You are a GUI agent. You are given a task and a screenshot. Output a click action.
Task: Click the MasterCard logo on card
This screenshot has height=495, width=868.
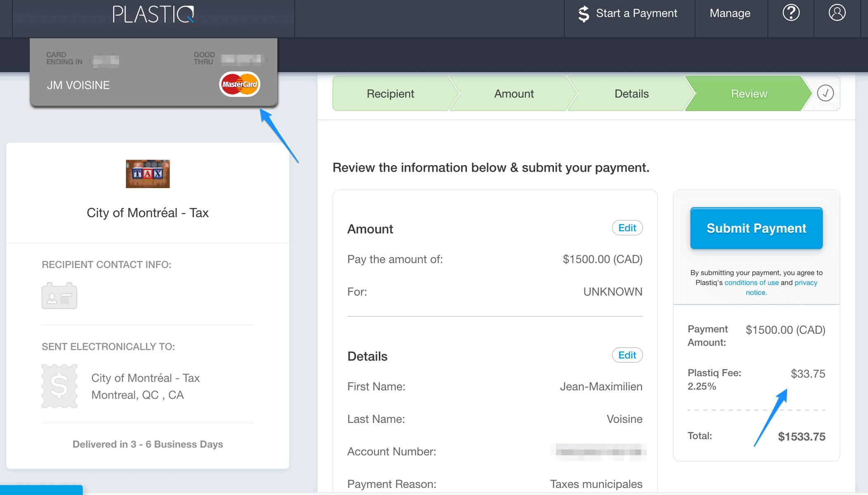[x=239, y=84]
